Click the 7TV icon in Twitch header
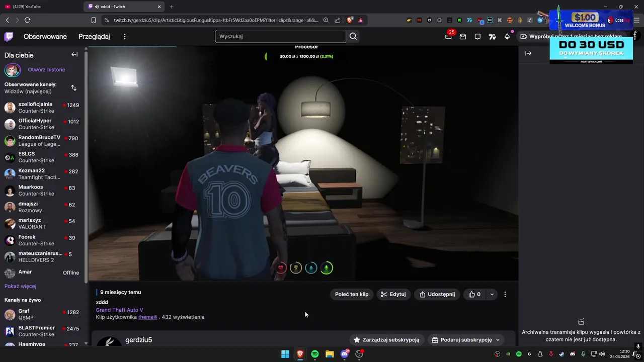The image size is (644, 362). [493, 37]
